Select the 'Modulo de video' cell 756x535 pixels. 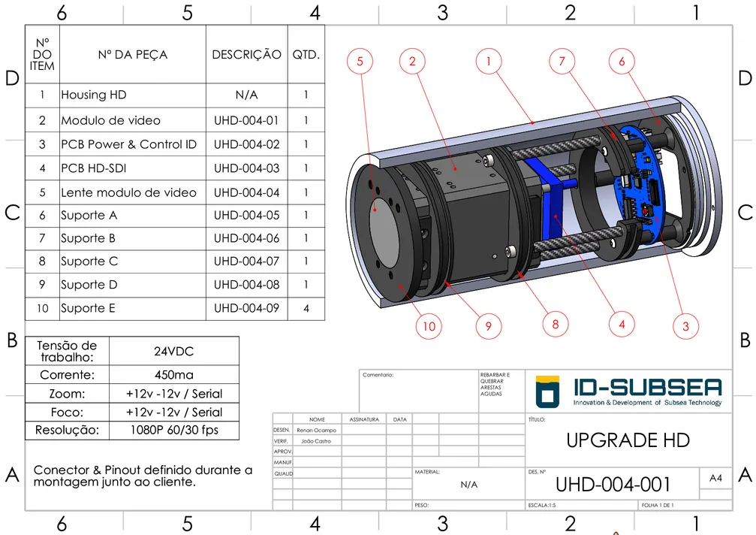[133, 120]
